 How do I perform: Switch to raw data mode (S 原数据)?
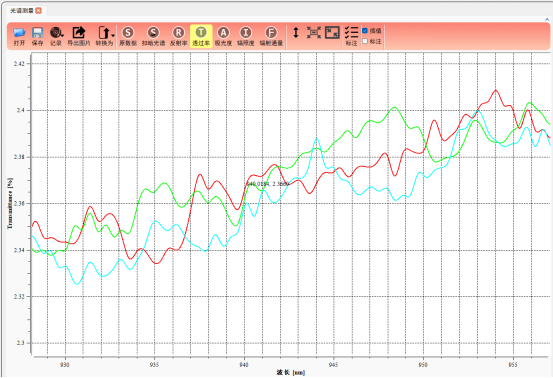[128, 36]
